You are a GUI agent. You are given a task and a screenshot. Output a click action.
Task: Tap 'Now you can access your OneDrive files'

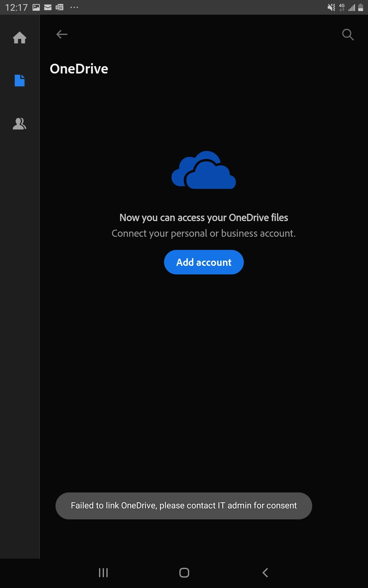click(204, 217)
